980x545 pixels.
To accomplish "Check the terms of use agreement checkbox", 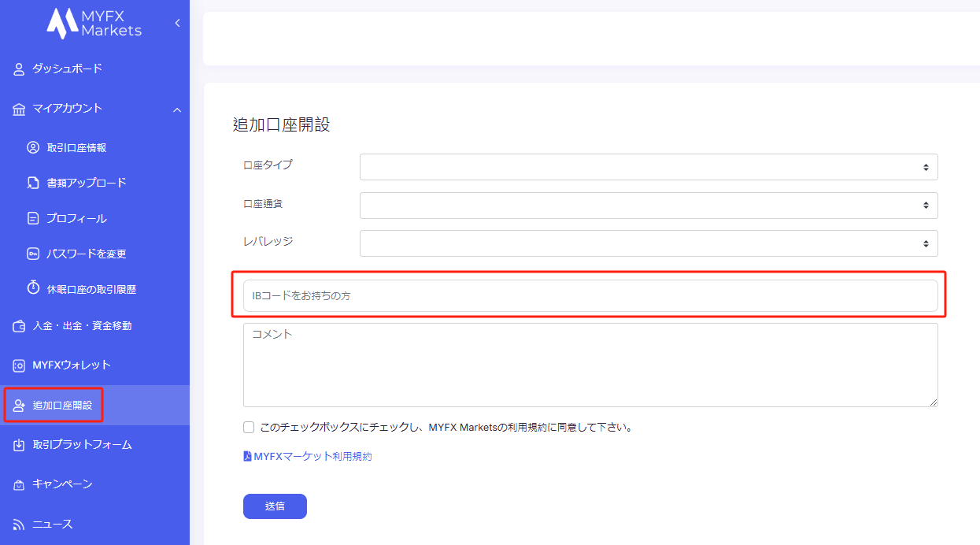I will coord(249,428).
